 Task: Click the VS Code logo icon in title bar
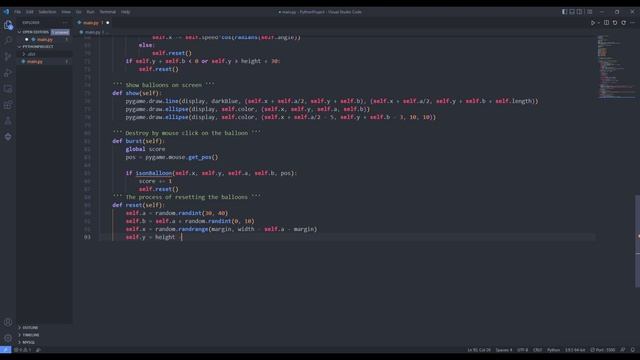tap(6, 12)
